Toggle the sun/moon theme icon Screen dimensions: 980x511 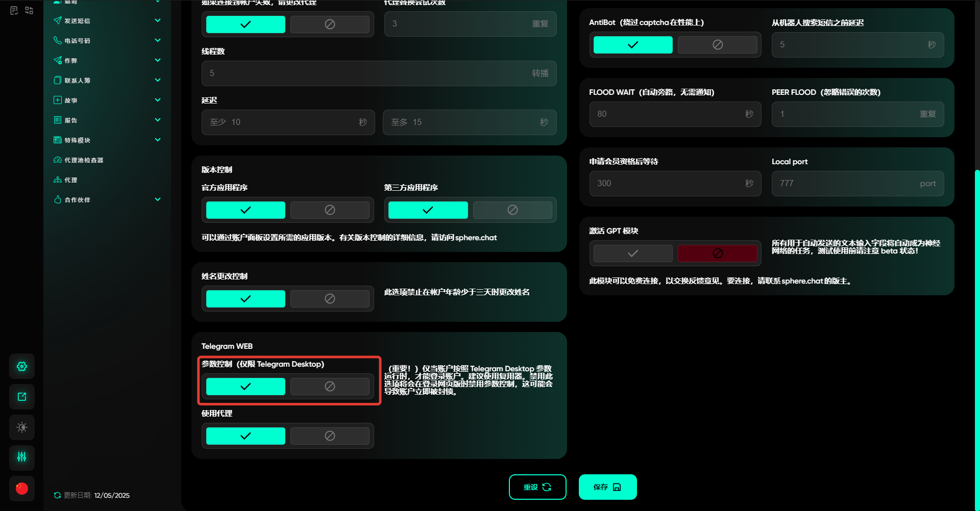click(x=22, y=427)
